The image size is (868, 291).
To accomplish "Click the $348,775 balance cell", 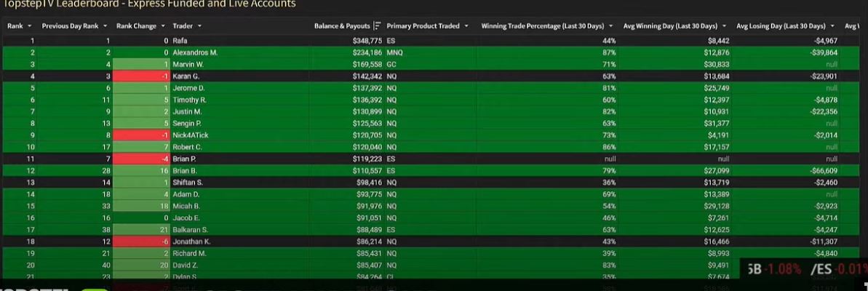I will [367, 41].
